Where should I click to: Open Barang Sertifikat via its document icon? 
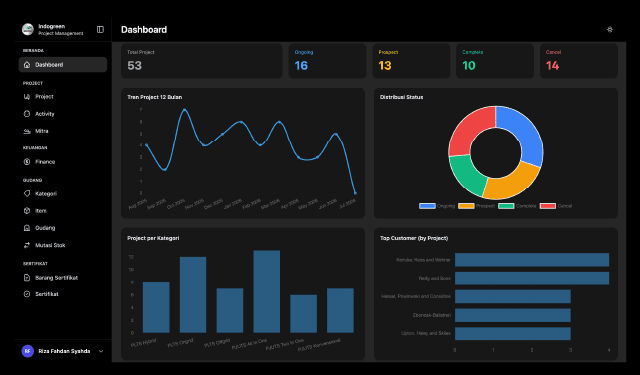coord(27,277)
